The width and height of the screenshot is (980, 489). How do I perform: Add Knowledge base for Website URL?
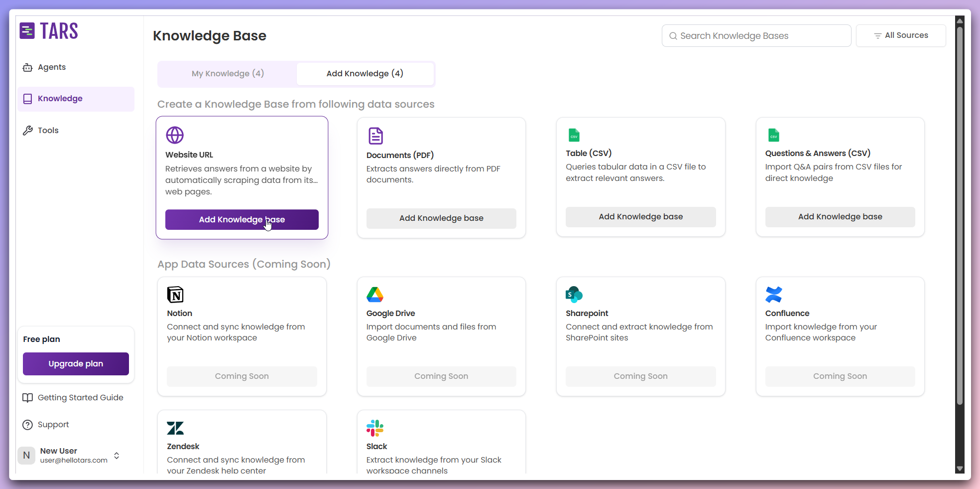tap(242, 220)
